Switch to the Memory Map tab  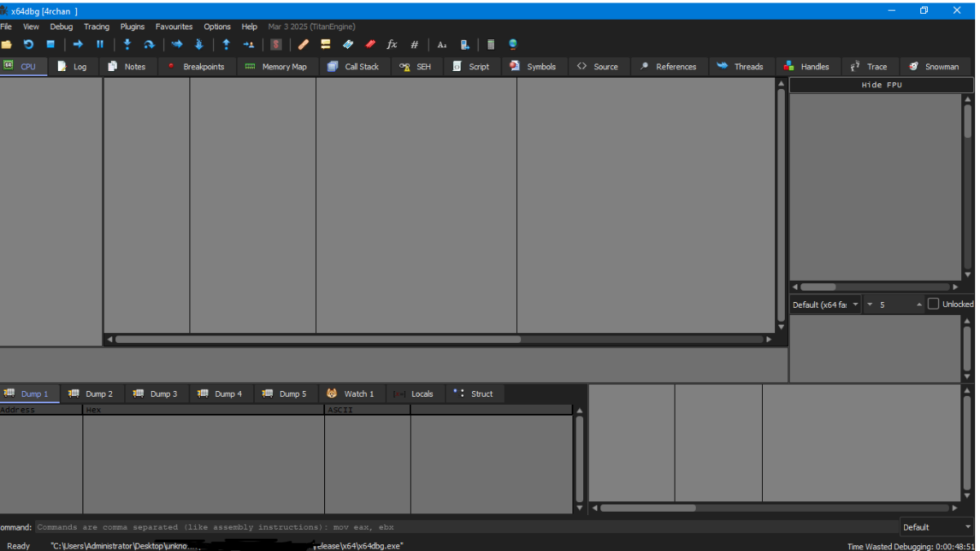[x=276, y=67]
